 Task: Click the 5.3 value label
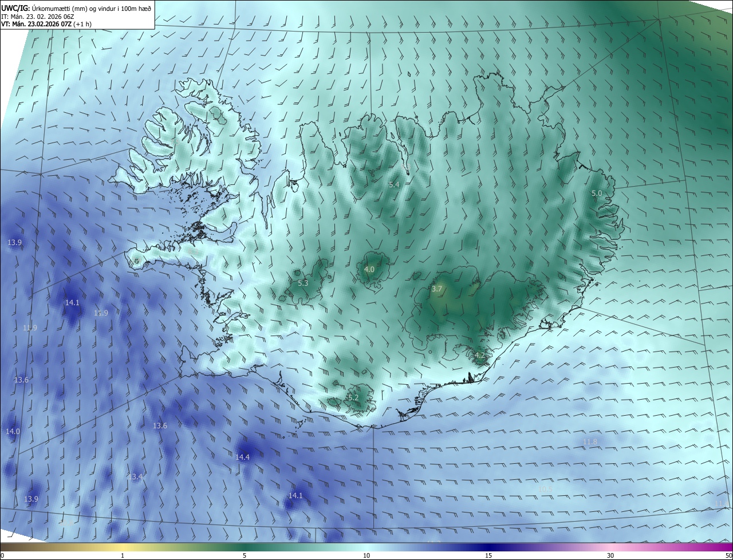[303, 283]
